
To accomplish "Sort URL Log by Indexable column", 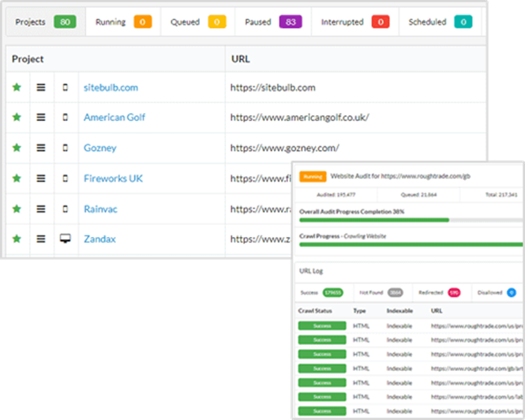I will click(x=399, y=311).
